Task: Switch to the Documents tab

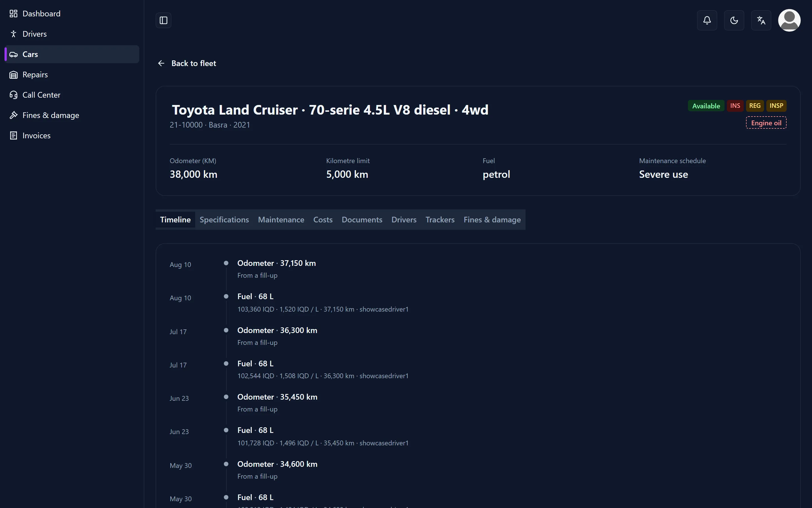Action: (x=362, y=220)
